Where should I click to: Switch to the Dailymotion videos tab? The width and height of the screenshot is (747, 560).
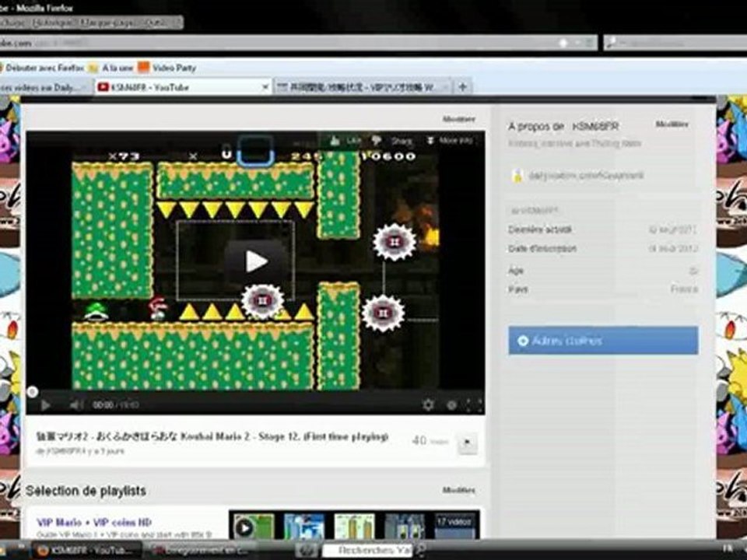(x=45, y=88)
